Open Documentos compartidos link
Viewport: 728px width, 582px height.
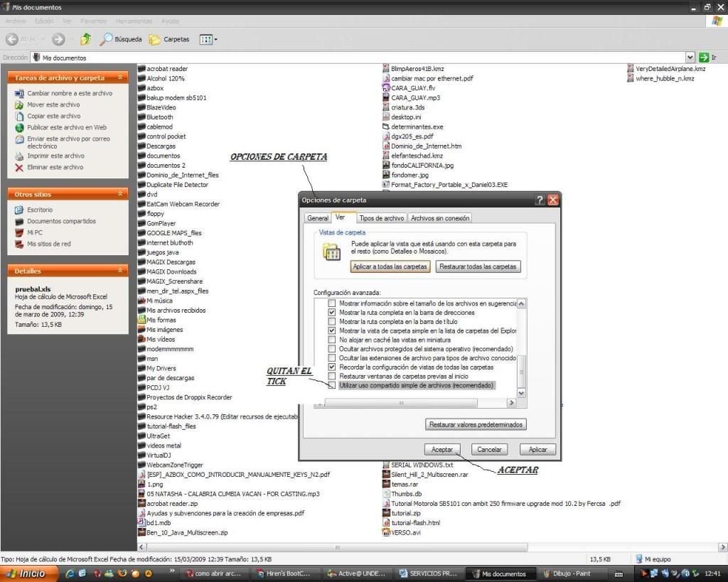61,222
